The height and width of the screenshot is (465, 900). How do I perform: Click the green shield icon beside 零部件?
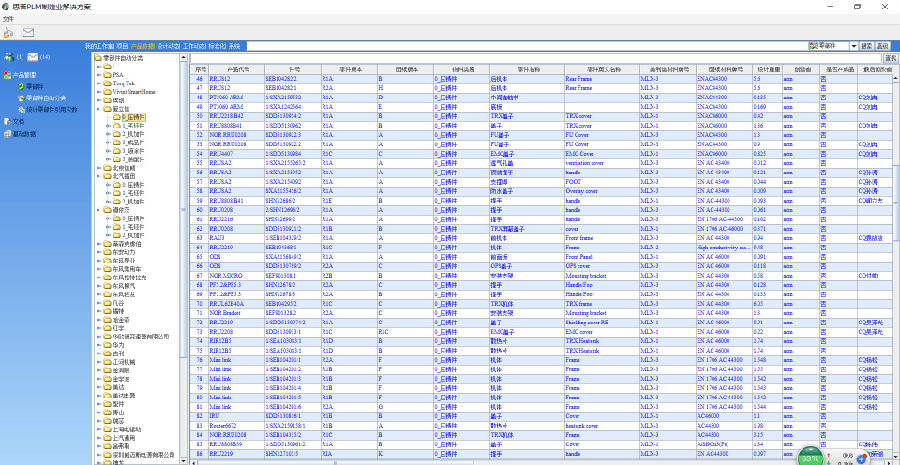click(21, 86)
